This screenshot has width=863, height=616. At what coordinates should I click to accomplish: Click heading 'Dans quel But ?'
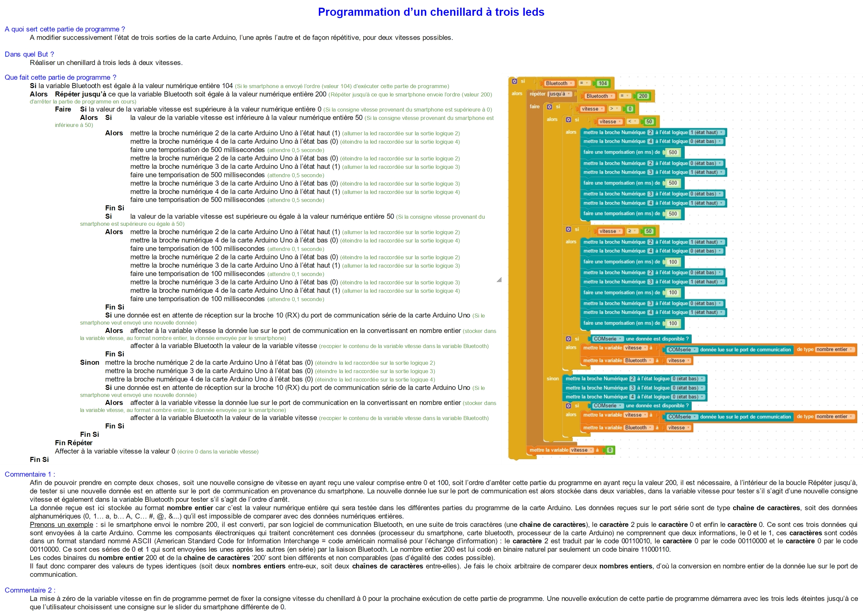pyautogui.click(x=29, y=54)
